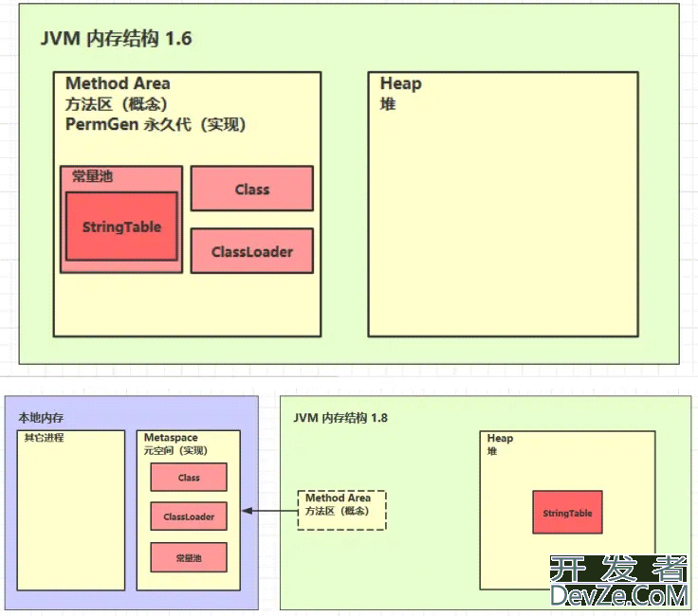Select the 常量池 box inside Metaspace
The height and width of the screenshot is (616, 698).
189,557
